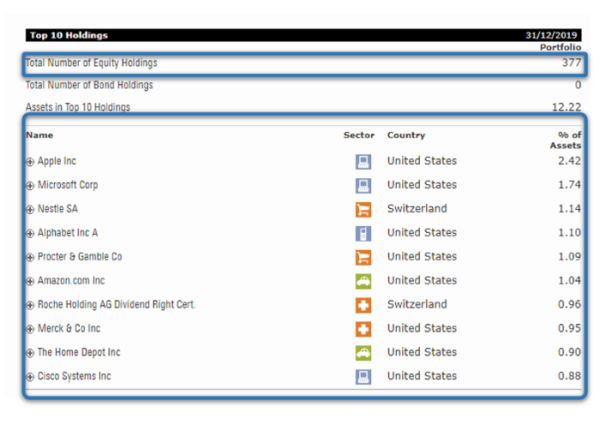Click Merck & Co's 0.95 percent value

pos(569,328)
